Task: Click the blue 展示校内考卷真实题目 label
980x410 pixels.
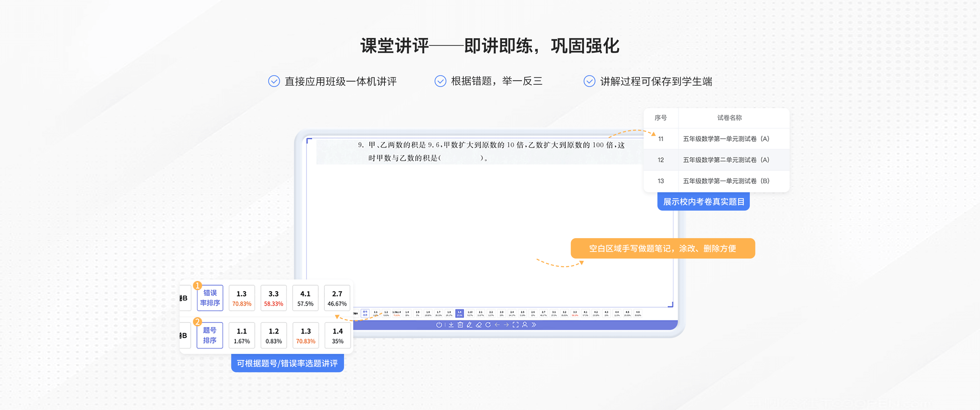Action: click(x=703, y=202)
